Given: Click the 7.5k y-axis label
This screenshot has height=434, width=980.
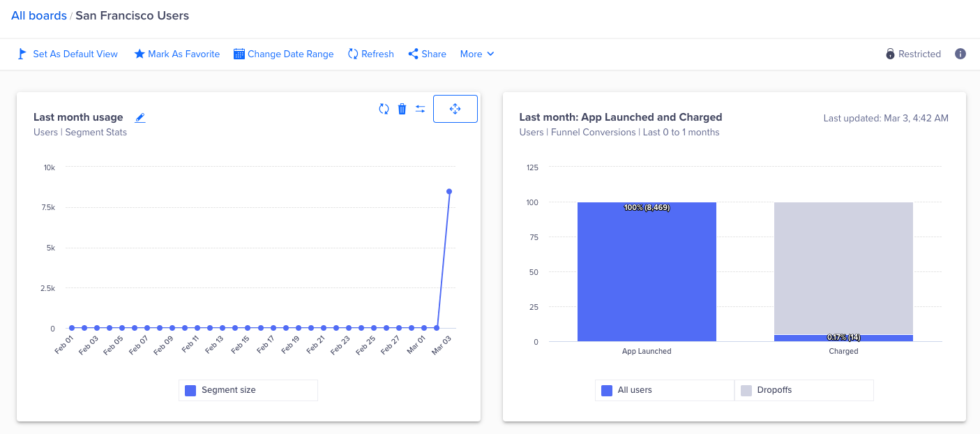Looking at the screenshot, I should (x=47, y=207).
